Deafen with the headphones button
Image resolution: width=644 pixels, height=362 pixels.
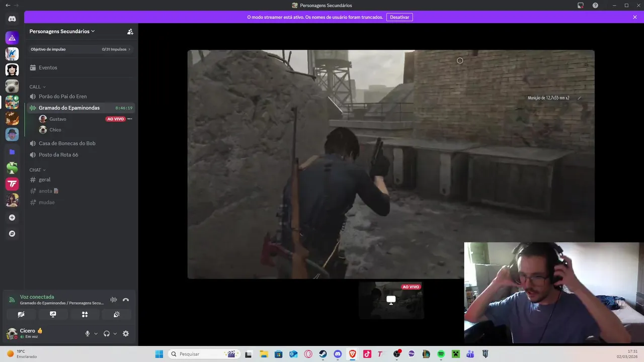pos(106,333)
